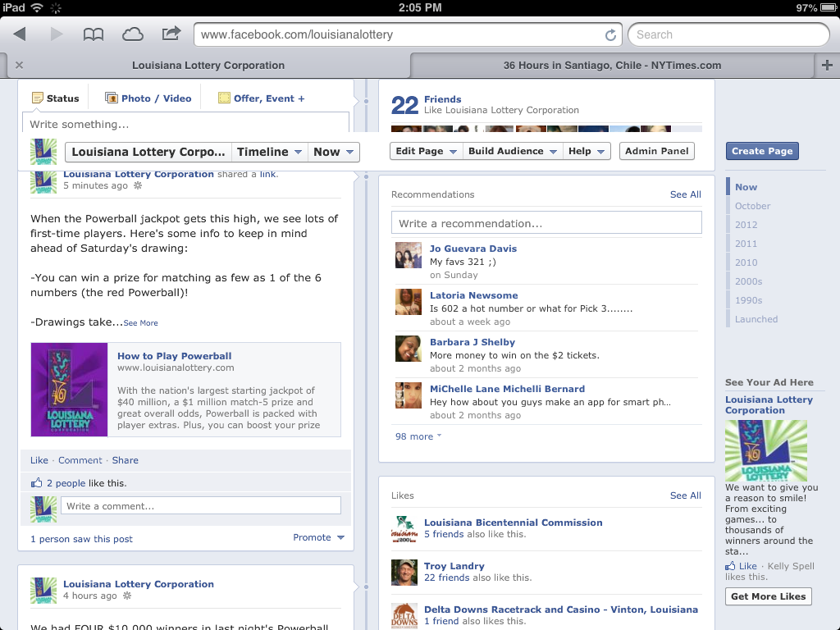Open the Edit Page dropdown
This screenshot has height=630, width=840.
tap(424, 151)
